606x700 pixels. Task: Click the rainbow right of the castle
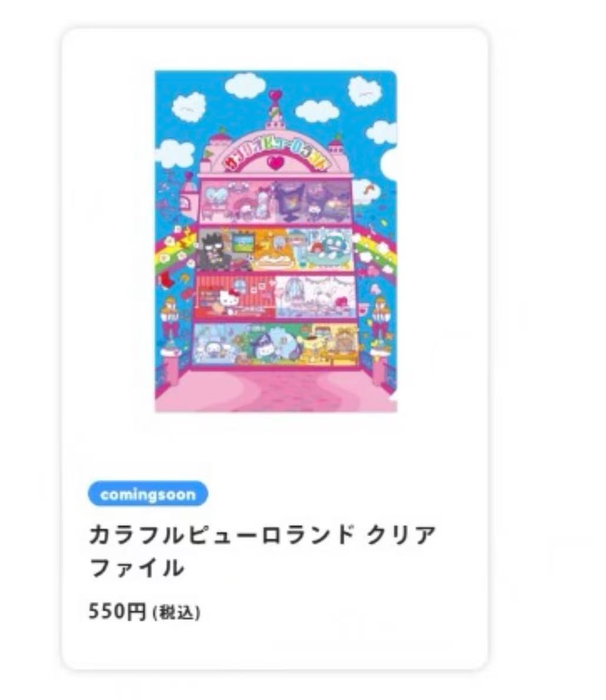[x=375, y=252]
